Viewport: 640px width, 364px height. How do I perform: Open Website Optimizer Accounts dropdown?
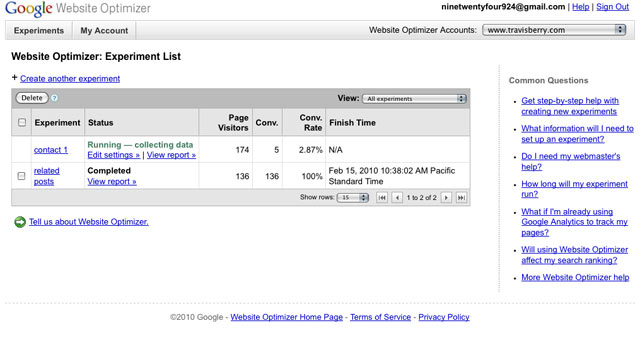point(554,30)
